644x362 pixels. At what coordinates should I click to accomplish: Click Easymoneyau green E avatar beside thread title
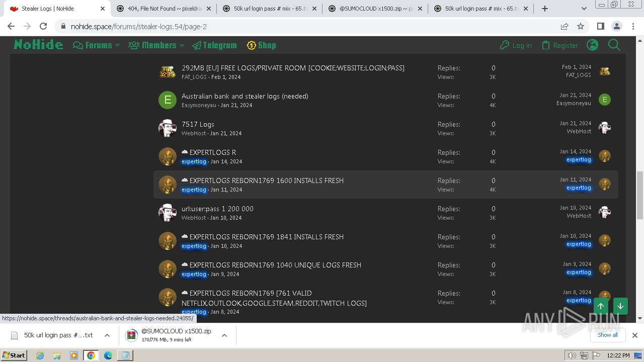[x=168, y=100]
